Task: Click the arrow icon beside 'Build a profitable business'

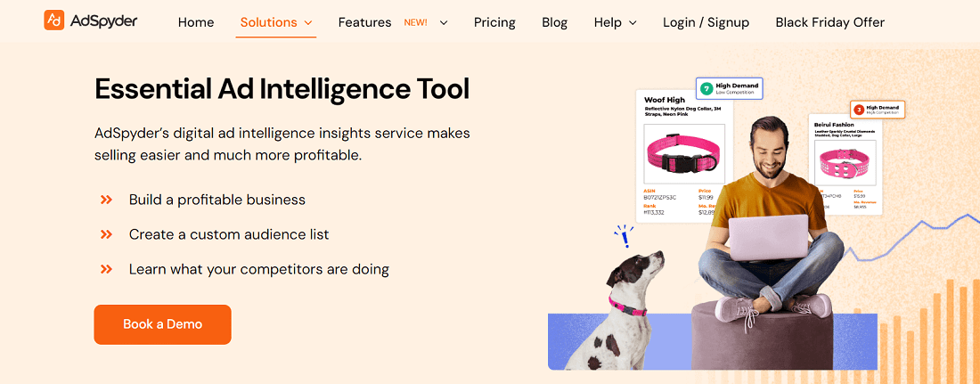Action: pyautogui.click(x=106, y=200)
